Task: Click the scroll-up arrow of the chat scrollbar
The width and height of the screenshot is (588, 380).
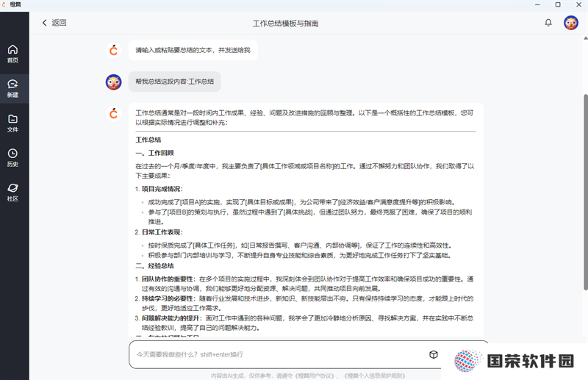Action: pos(585,38)
